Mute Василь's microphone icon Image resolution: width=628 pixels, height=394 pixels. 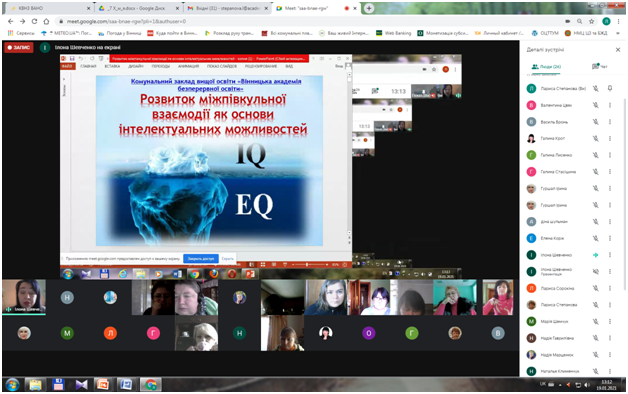point(596,122)
